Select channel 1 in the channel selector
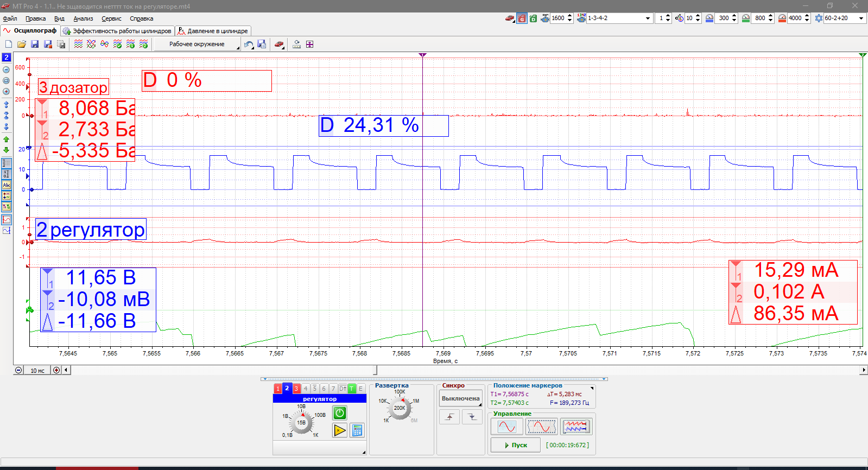 coord(278,389)
